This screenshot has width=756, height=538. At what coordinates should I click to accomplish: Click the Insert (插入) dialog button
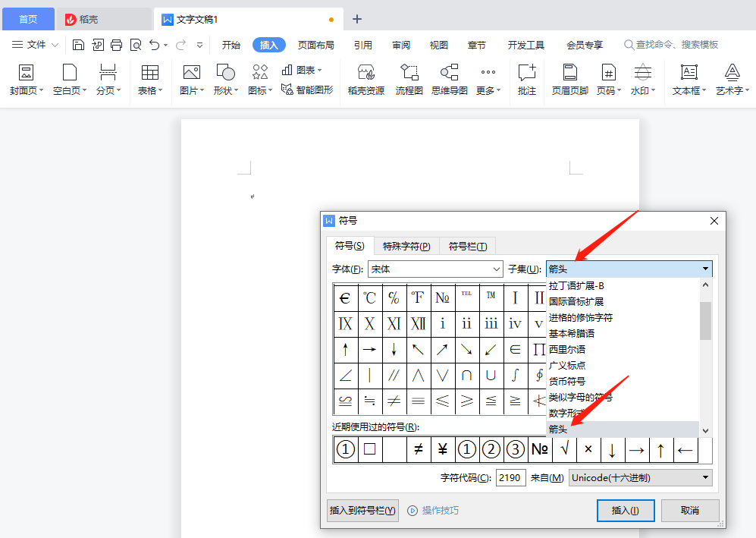pos(626,511)
